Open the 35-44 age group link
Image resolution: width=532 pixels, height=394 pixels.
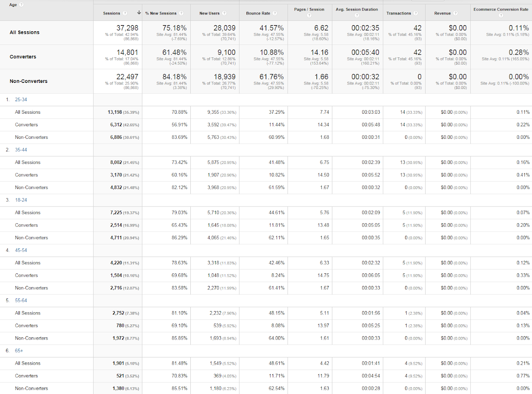pyautogui.click(x=21, y=150)
